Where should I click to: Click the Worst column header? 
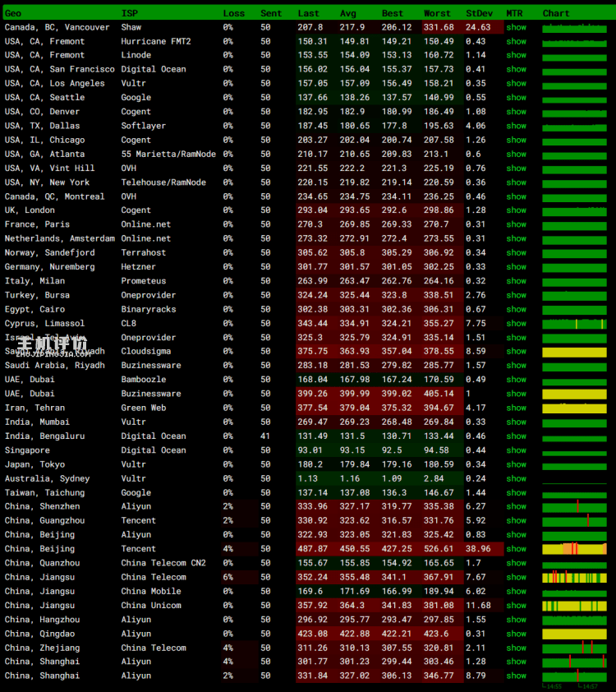[x=437, y=13]
